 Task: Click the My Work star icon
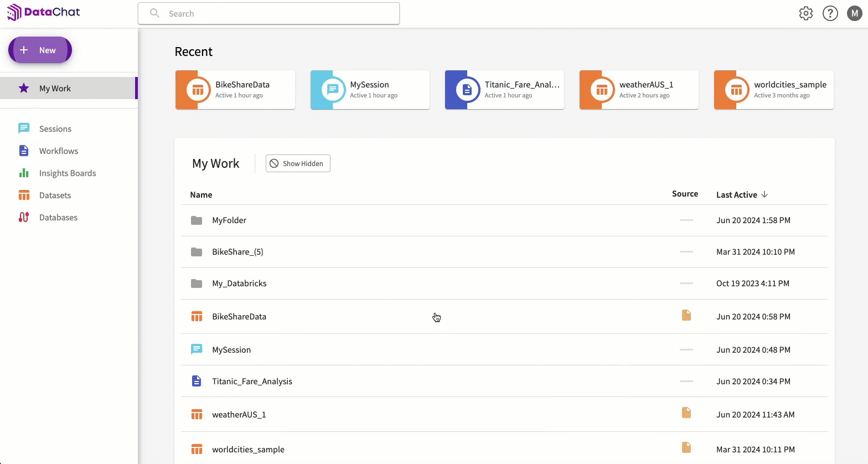pyautogui.click(x=24, y=88)
